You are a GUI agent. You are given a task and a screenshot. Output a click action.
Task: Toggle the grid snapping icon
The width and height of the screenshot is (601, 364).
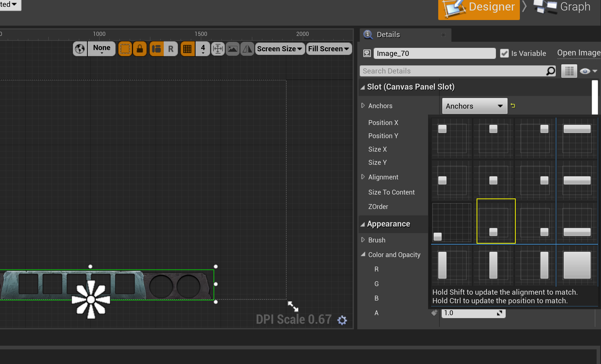click(x=187, y=49)
